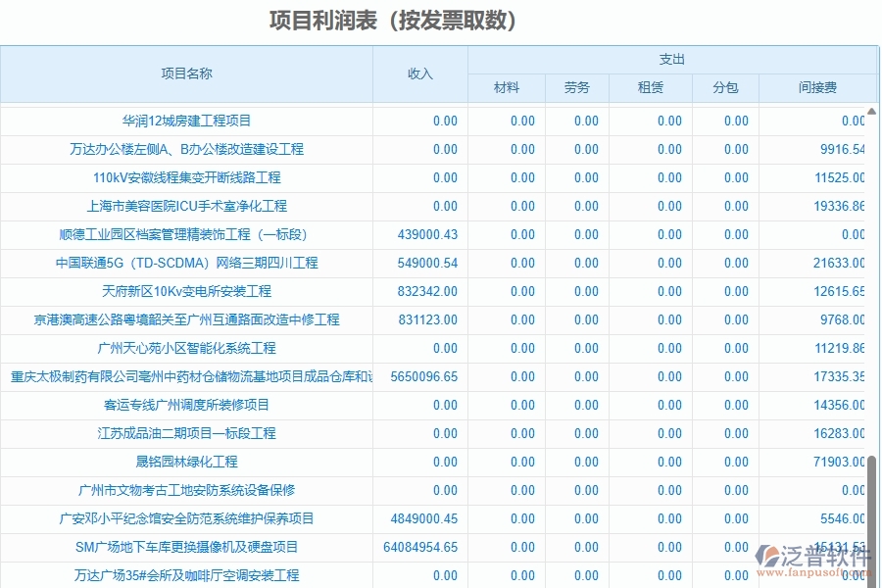Image resolution: width=882 pixels, height=588 pixels.
Task: Click the 支出 group header
Action: pos(669,59)
